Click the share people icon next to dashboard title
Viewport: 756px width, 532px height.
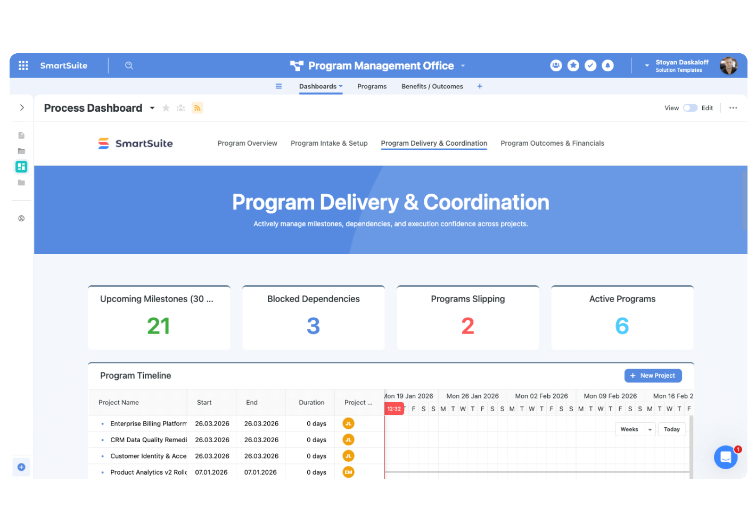pyautogui.click(x=181, y=108)
